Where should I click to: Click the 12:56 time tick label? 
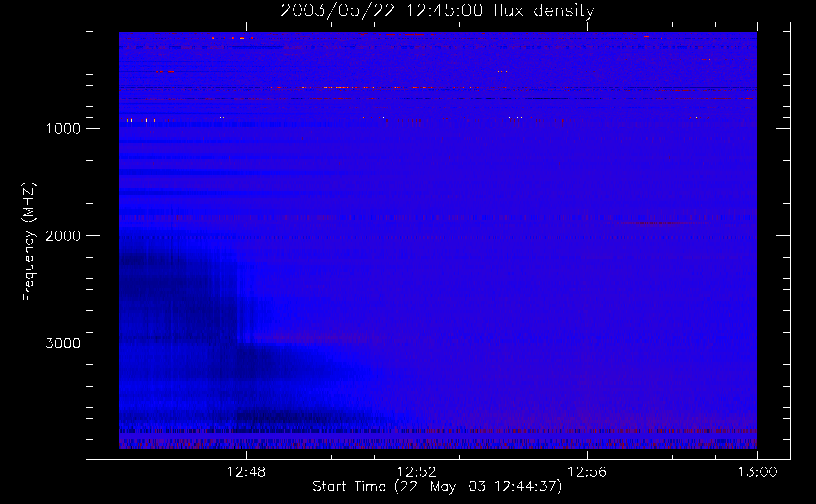tap(587, 472)
